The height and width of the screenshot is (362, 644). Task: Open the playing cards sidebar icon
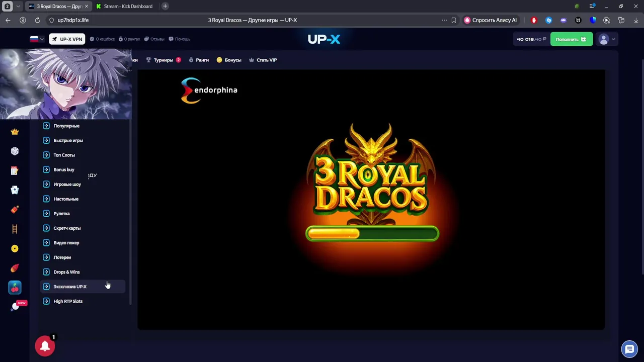point(15,190)
